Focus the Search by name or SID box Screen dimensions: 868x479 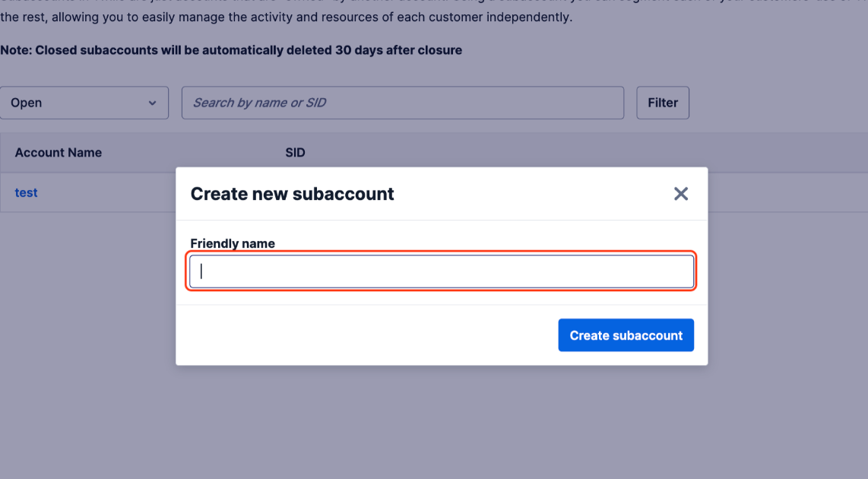click(x=402, y=103)
